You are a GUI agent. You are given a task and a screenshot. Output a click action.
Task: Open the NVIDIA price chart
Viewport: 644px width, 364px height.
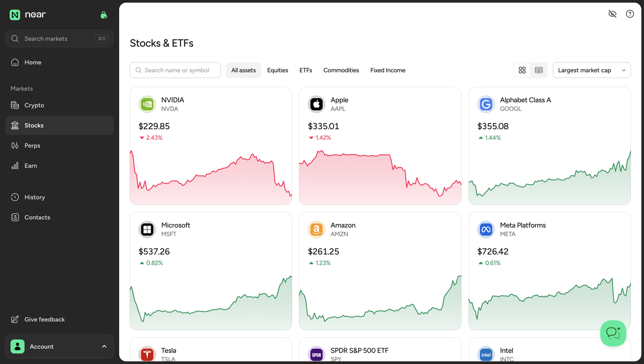[211, 177]
